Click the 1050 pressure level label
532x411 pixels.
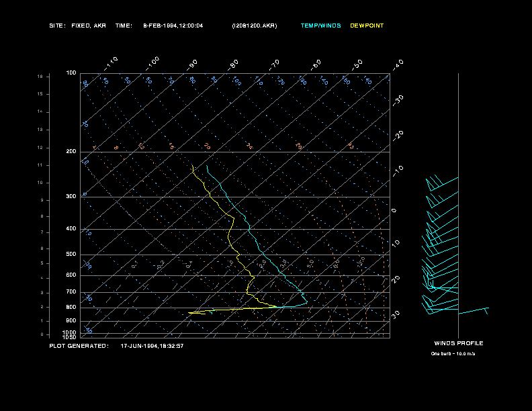69,337
